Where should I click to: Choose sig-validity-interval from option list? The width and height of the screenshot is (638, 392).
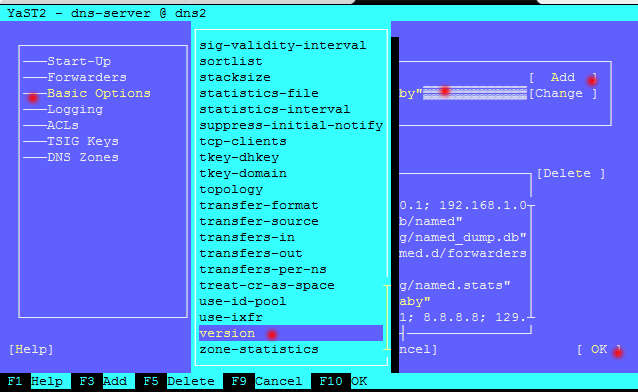point(291,45)
